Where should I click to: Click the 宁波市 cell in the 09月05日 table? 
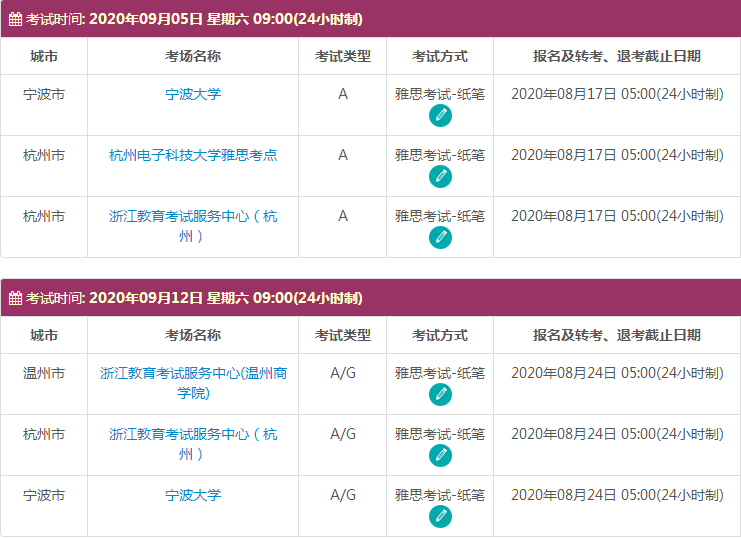[x=44, y=94]
